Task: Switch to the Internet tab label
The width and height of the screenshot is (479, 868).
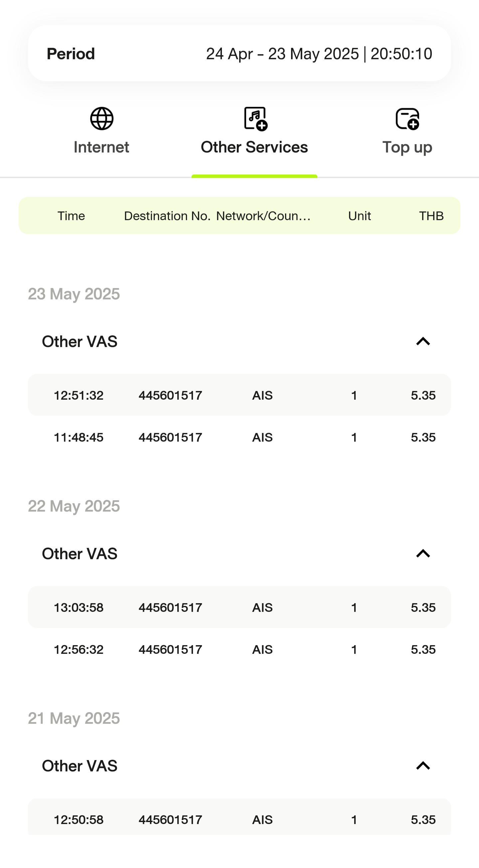Action: [x=101, y=147]
